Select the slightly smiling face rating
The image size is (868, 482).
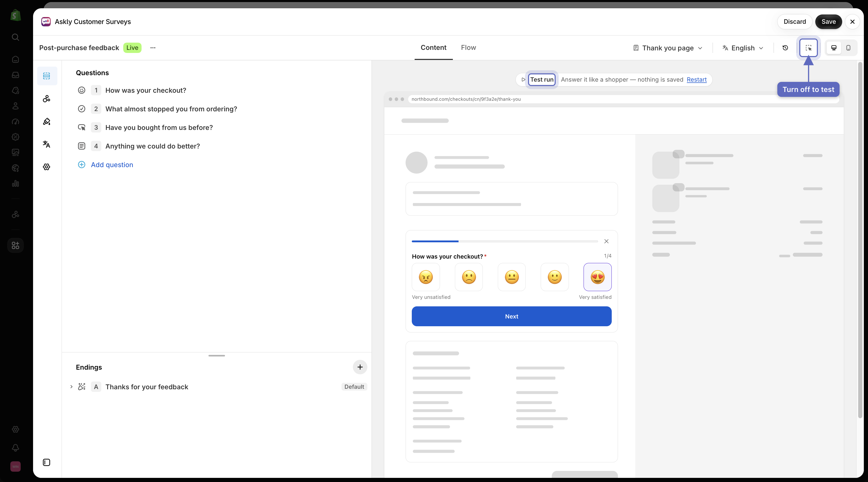(555, 277)
